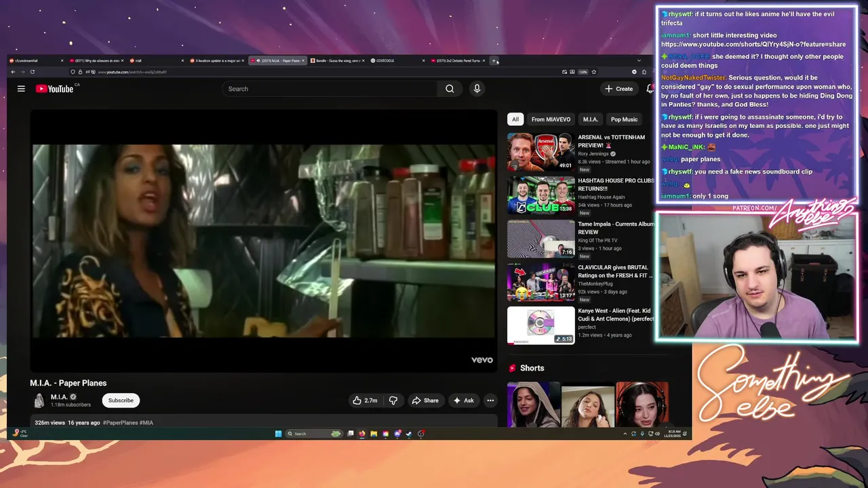868x488 pixels.
Task: Open Tame Impala Currents review thumbnail
Action: pyautogui.click(x=541, y=239)
